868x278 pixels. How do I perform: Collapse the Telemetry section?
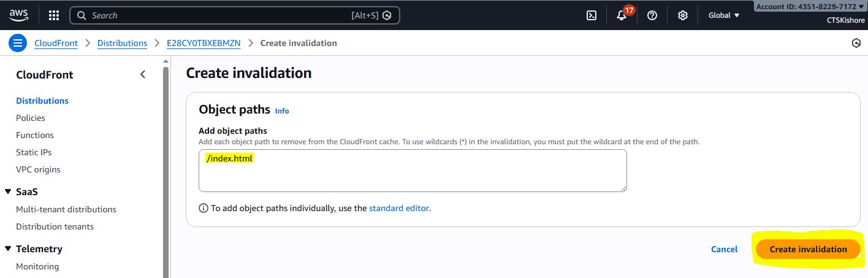point(8,249)
